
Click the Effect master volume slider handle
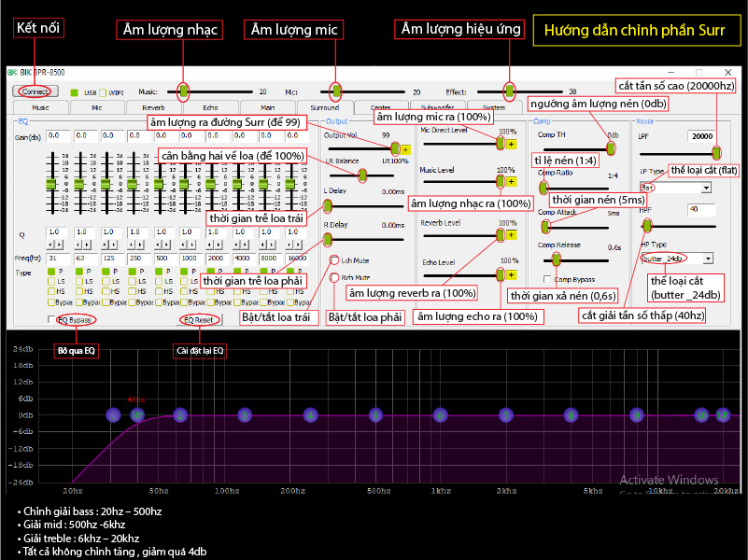tap(510, 91)
